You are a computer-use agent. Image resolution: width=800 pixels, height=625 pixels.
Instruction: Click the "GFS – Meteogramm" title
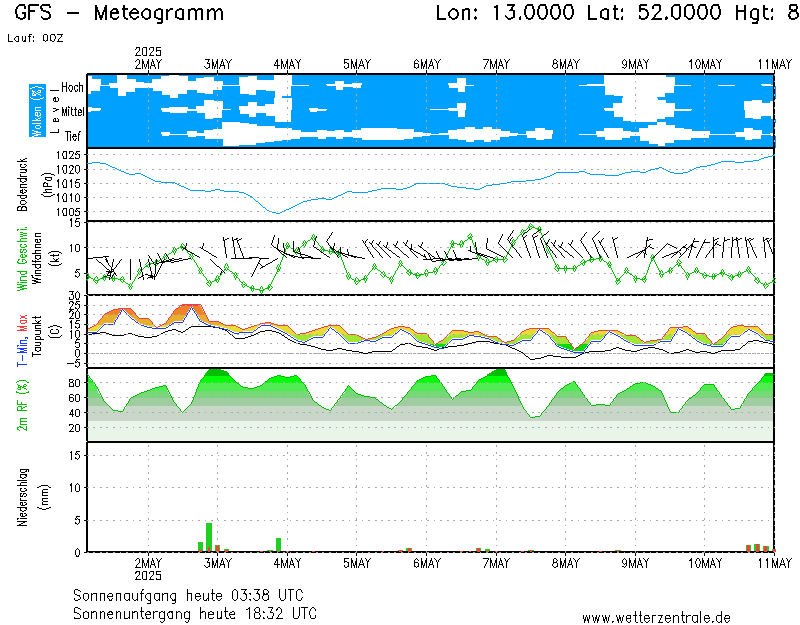[119, 13]
